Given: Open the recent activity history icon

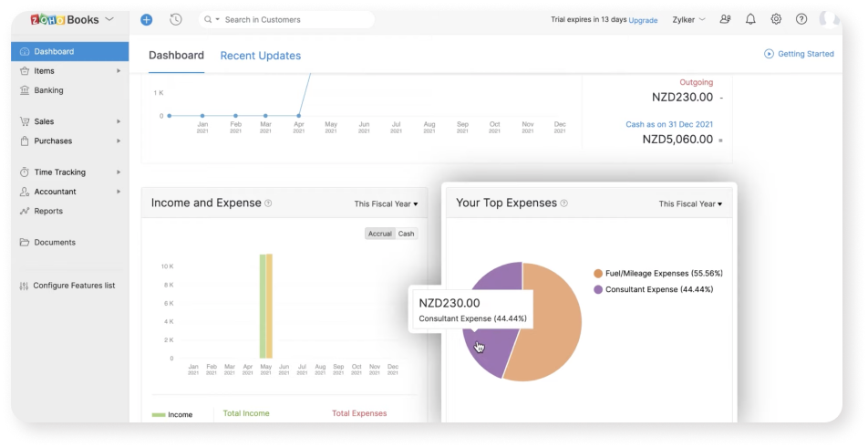Looking at the screenshot, I should 175,19.
